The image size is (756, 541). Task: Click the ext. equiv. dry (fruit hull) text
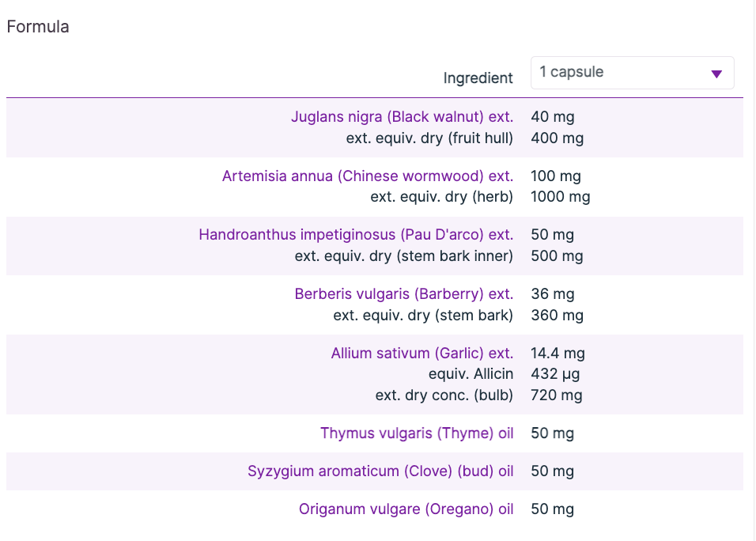pyautogui.click(x=429, y=138)
